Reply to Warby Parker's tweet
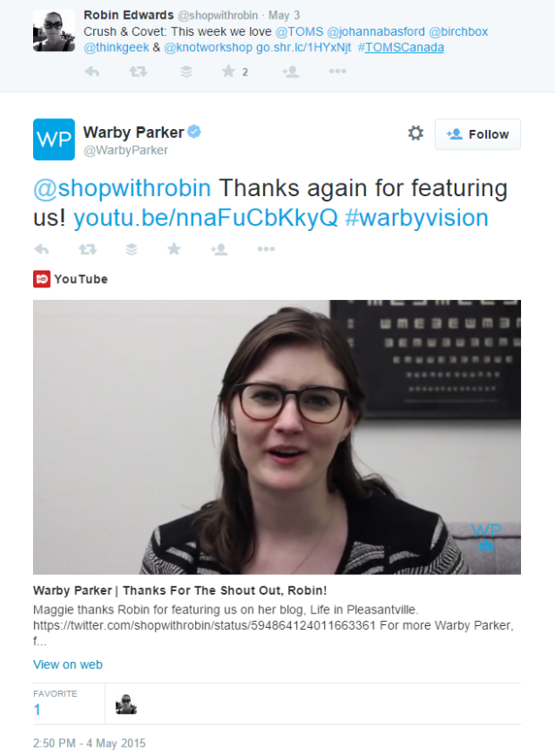 (42, 249)
